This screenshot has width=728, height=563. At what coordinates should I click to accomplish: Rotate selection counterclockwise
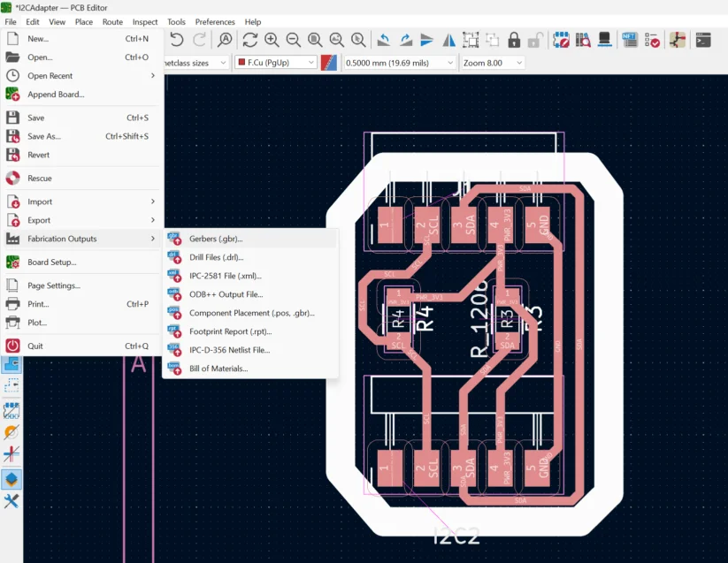pyautogui.click(x=383, y=40)
